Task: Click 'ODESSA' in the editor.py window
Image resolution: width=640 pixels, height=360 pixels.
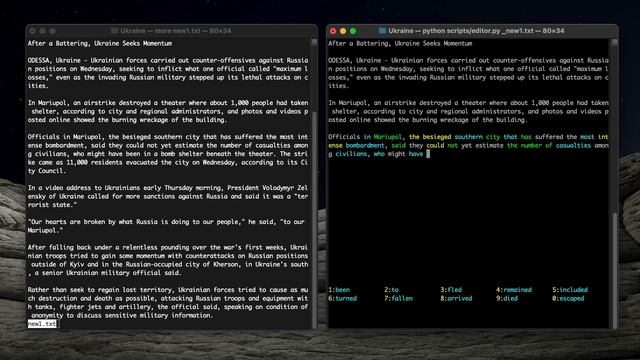Action: 339,60
